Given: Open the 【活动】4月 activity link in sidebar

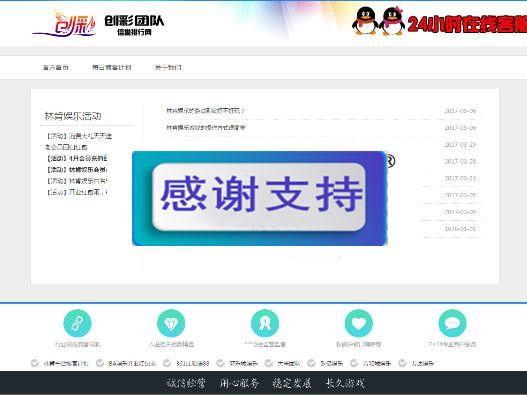Looking at the screenshot, I should pyautogui.click(x=77, y=158).
